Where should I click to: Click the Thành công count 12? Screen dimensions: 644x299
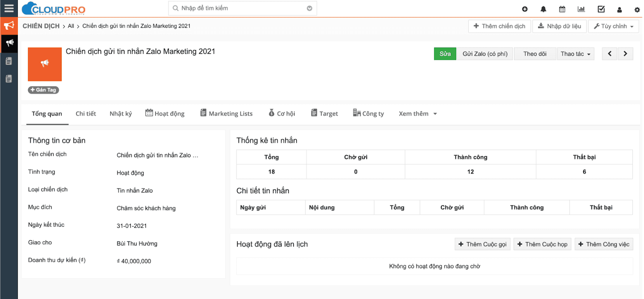[471, 172]
